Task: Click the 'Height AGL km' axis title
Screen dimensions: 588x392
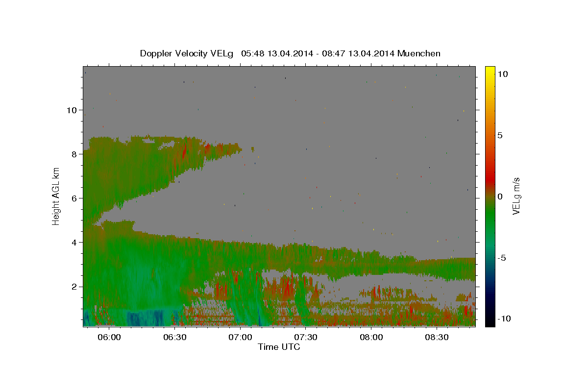Action: (56, 196)
